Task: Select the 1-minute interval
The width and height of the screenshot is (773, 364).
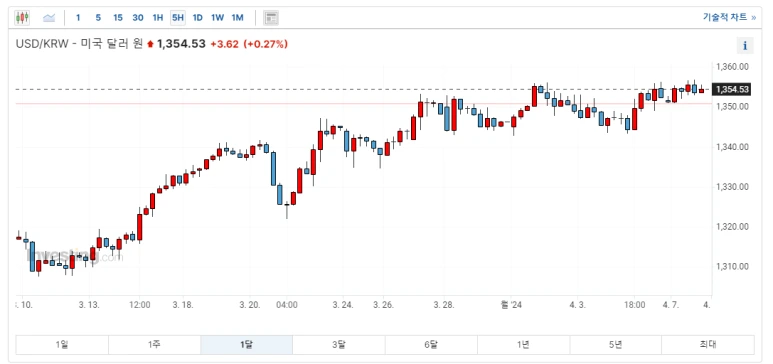Action: click(x=78, y=18)
